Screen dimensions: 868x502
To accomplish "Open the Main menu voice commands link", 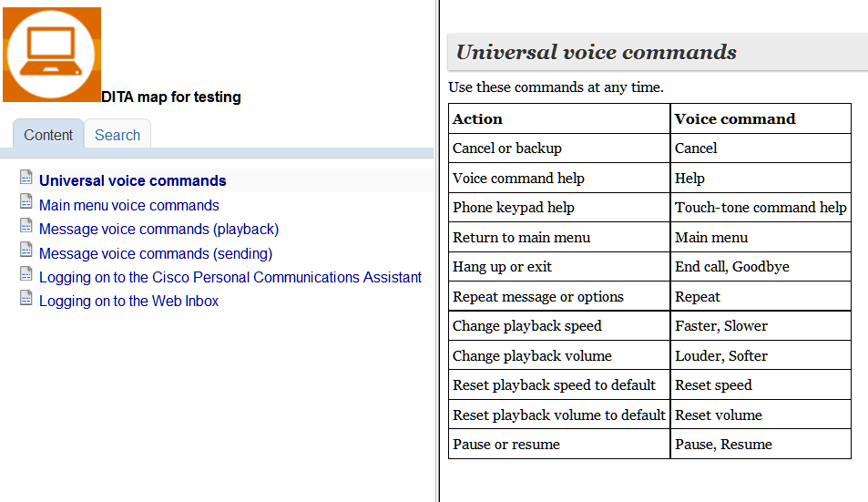I will [x=129, y=205].
